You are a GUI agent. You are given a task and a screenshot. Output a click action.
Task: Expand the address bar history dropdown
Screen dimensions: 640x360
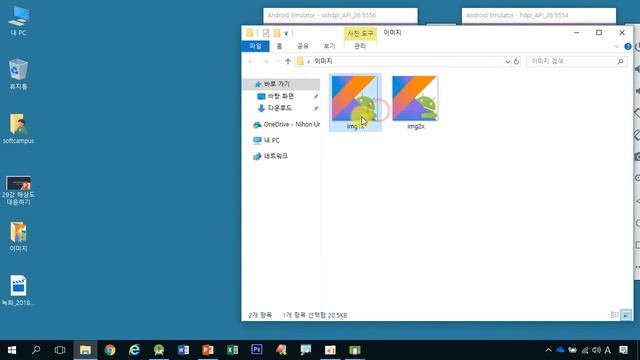(507, 62)
